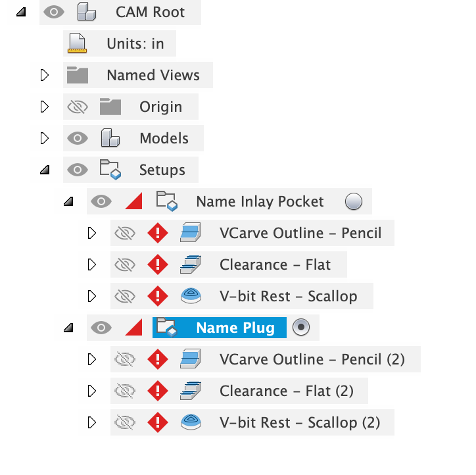Screen dimensions: 476x475
Task: Click the error icon on V-bit Rest - Scallop (2)
Action: point(157,423)
